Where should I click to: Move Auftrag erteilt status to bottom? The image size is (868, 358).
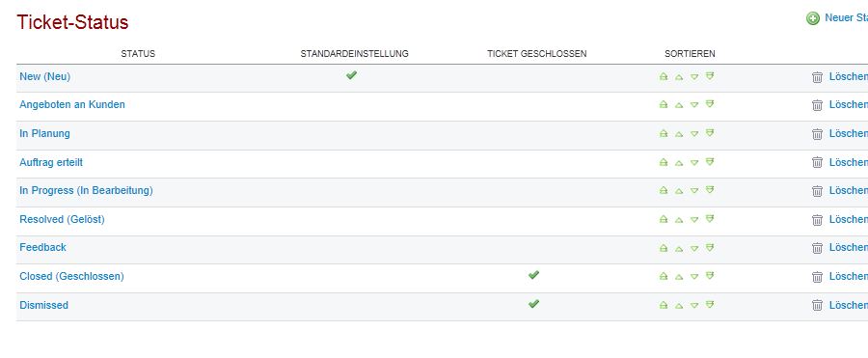coord(710,162)
